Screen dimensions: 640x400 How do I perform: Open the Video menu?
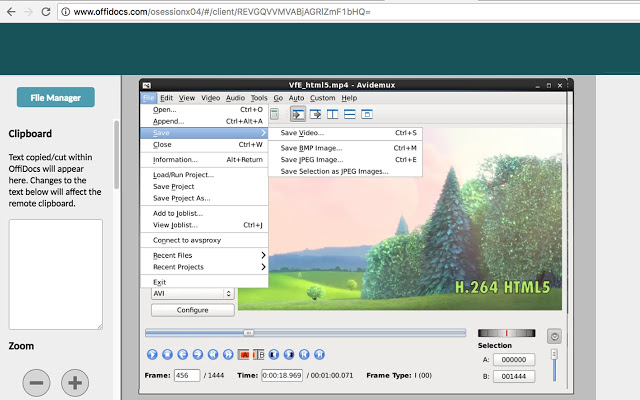click(210, 98)
